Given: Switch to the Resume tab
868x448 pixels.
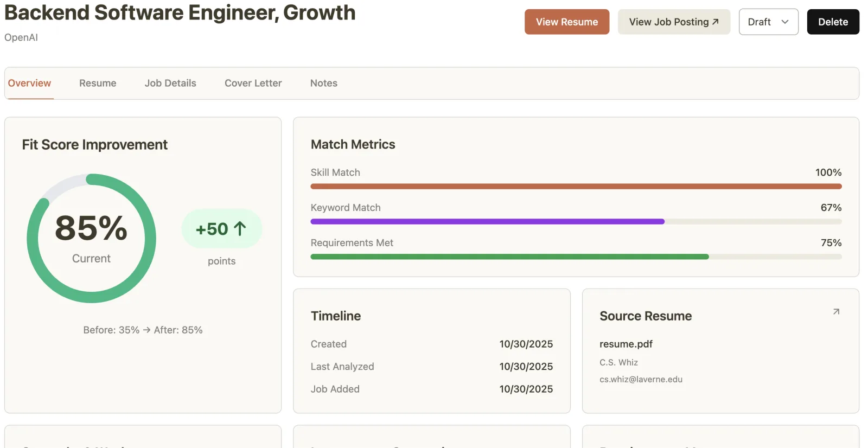Looking at the screenshot, I should tap(98, 83).
